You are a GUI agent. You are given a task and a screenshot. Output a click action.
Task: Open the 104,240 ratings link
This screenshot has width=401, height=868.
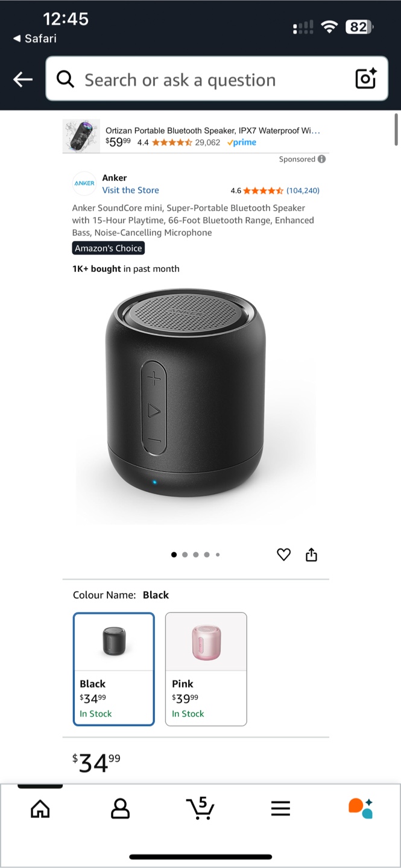coord(303,190)
